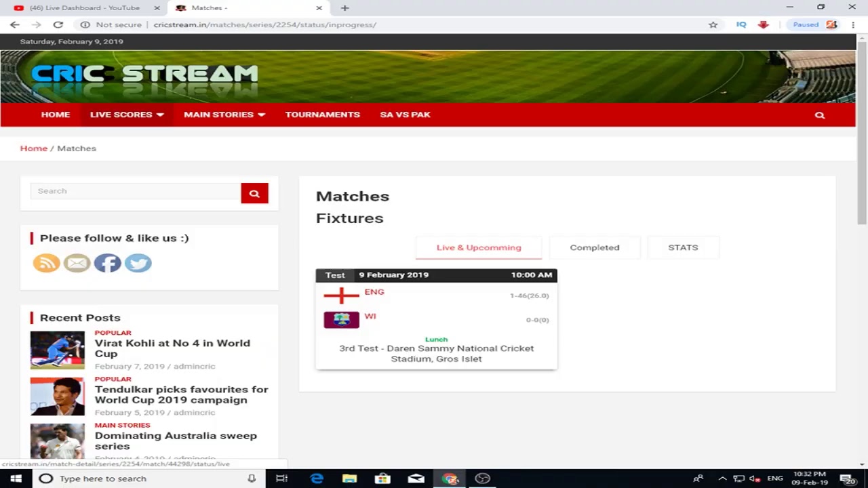Switch to the Live Dashboard YouTube tab
This screenshot has width=868, height=488.
[85, 8]
